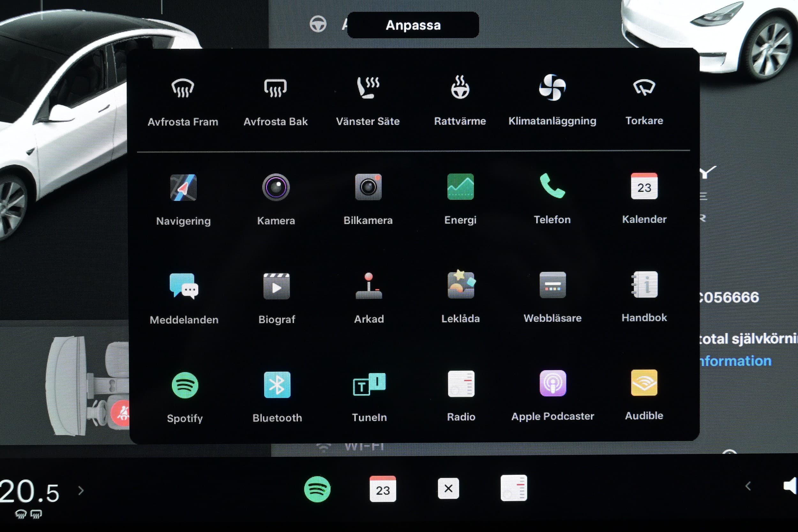This screenshot has height=532, width=798.
Task: Open the Webbläsare browser app
Action: click(x=552, y=297)
